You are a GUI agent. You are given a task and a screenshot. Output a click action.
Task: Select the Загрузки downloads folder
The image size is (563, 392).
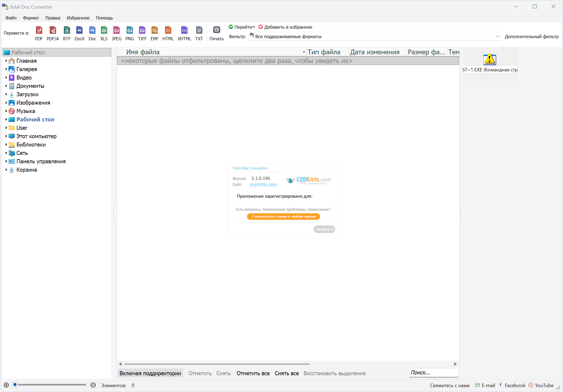coord(27,94)
